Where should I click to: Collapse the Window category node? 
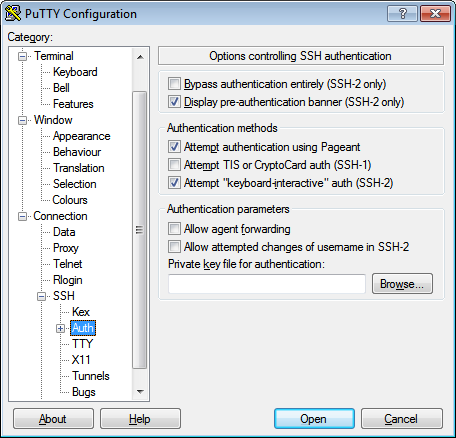point(22,120)
